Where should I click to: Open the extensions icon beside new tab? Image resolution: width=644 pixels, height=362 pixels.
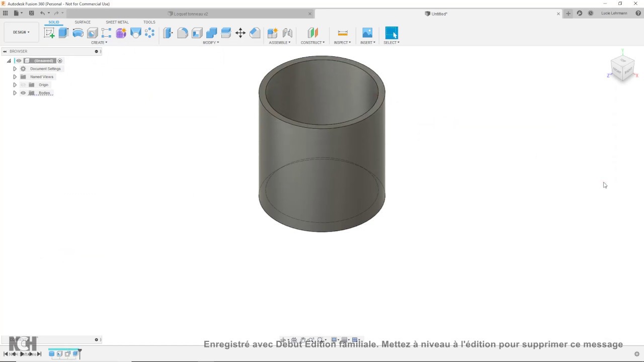[580, 14]
